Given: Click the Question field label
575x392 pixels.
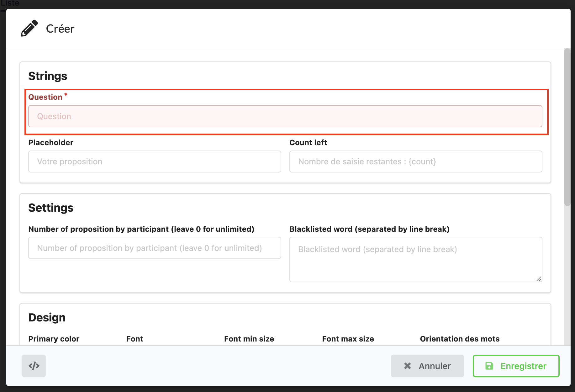Looking at the screenshot, I should tap(45, 97).
